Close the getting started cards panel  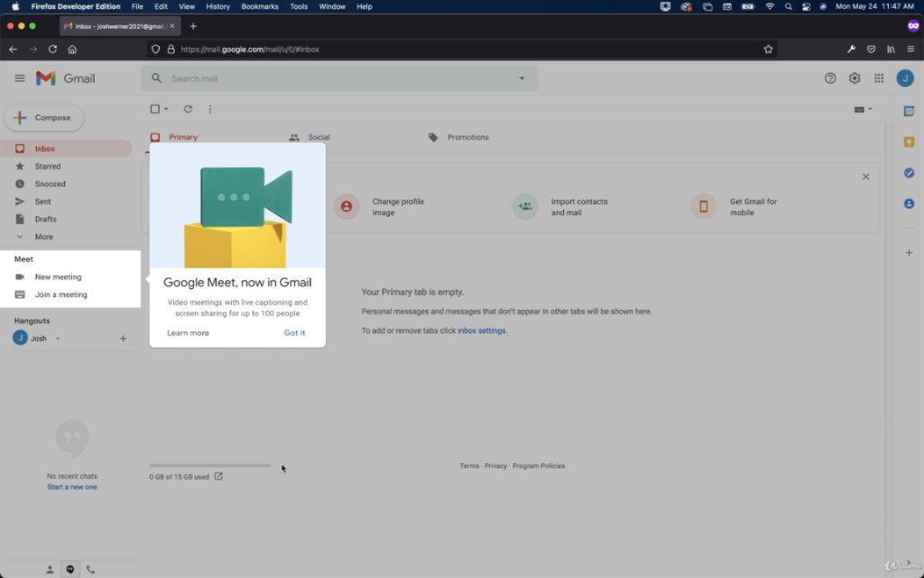[865, 176]
